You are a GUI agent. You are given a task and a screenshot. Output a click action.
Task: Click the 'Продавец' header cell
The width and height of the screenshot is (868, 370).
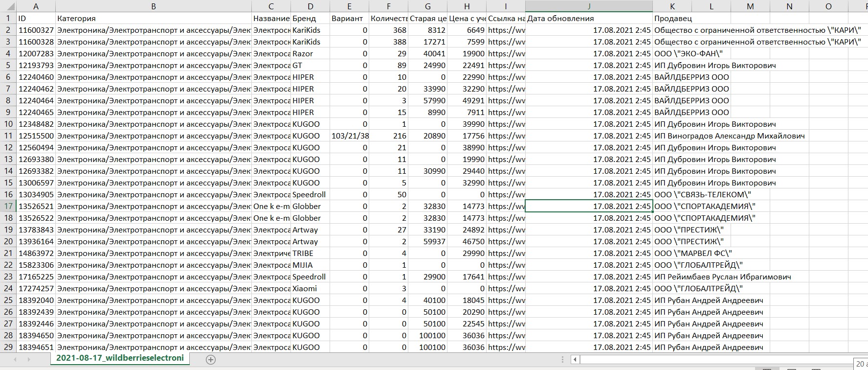672,19
